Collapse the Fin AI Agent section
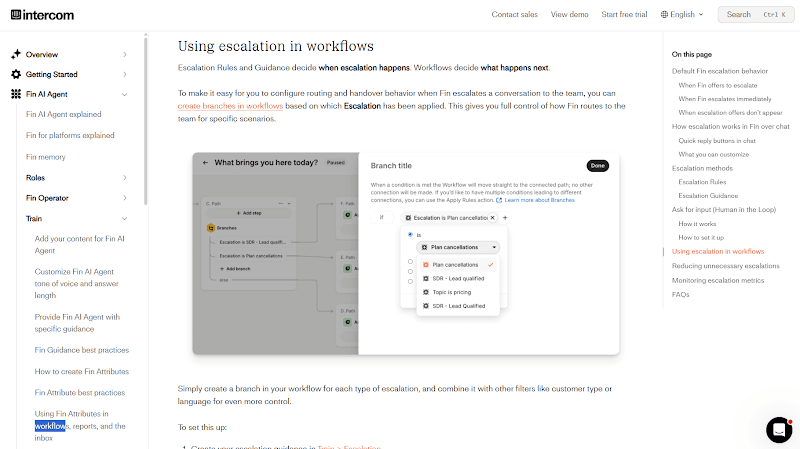Image resolution: width=800 pixels, height=449 pixels. pyautogui.click(x=124, y=94)
